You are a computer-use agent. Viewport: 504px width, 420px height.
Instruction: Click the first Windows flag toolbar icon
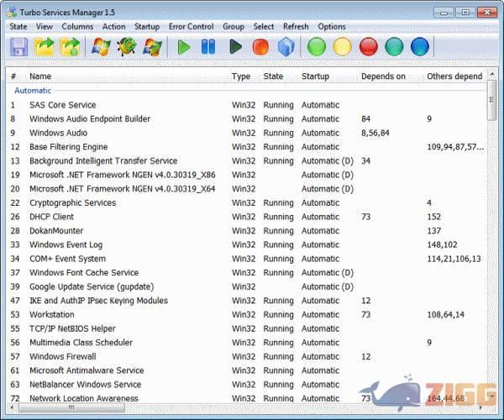coord(101,47)
